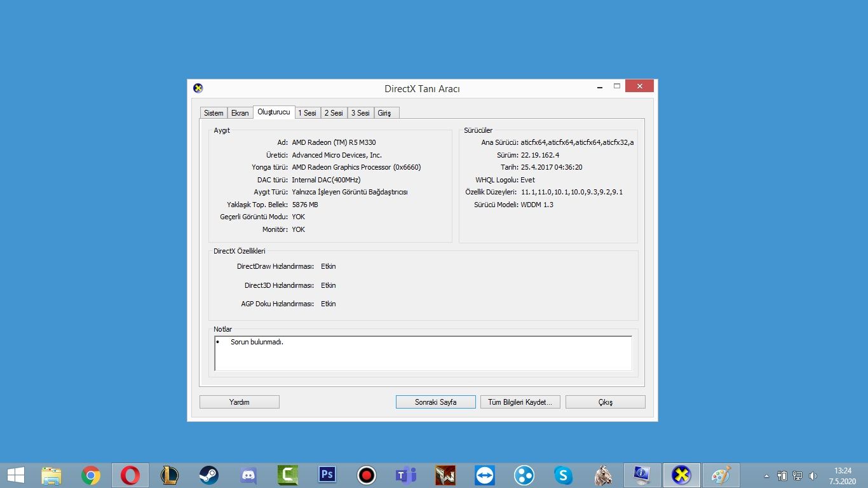The height and width of the screenshot is (488, 868).
Task: Click driver date 25.4.2017 04:36:20
Action: (552, 167)
